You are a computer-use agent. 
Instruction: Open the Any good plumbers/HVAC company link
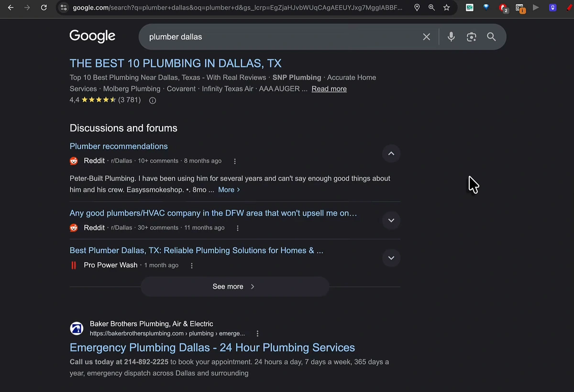pos(213,213)
